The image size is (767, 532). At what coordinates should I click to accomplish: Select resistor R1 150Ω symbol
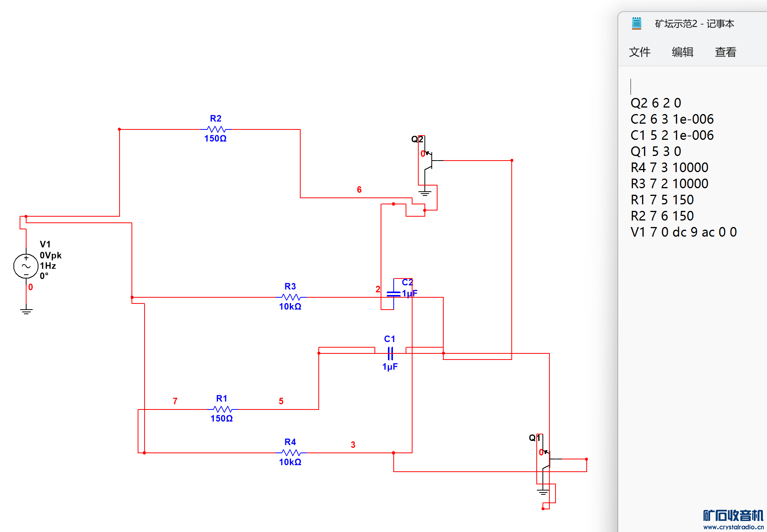pos(222,409)
